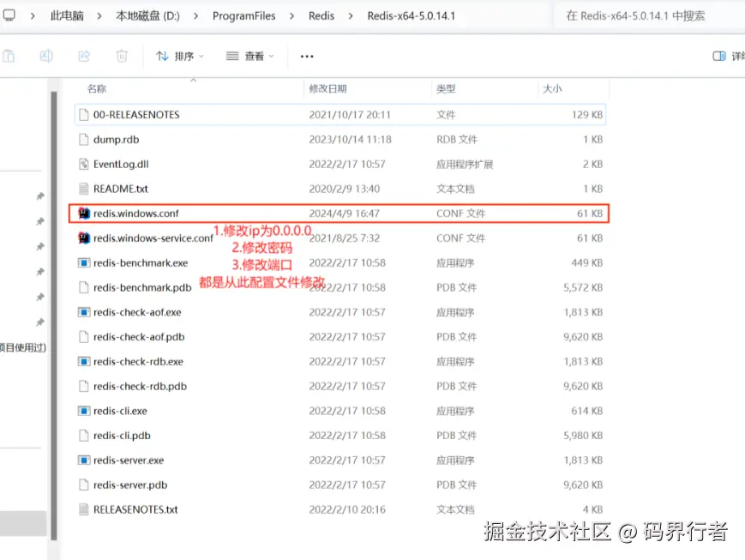
Task: Click size 5,572 KB of redis-benchmark.pdb
Action: pyautogui.click(x=583, y=287)
